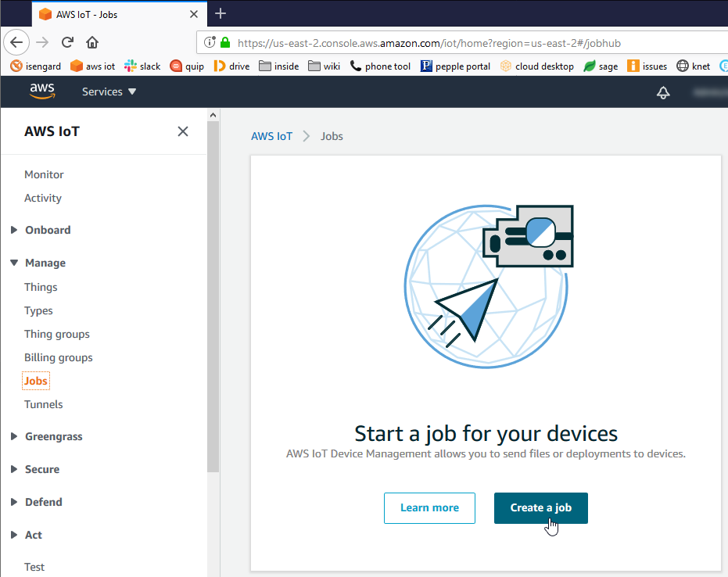Open the Services dropdown menu
The image size is (728, 577).
click(109, 92)
